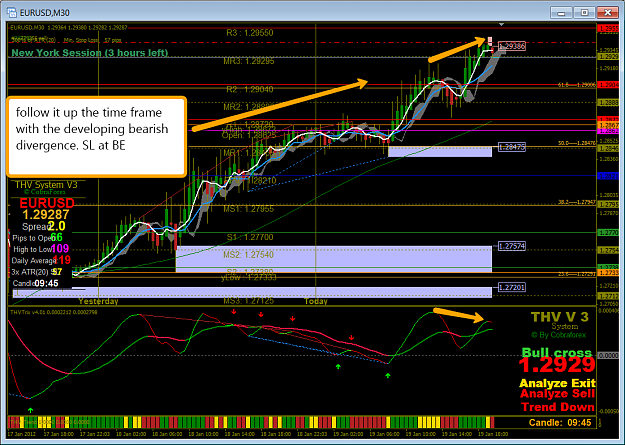Click the 23.6 Fibonacci level label
The image size is (625, 445).
[x=577, y=274]
